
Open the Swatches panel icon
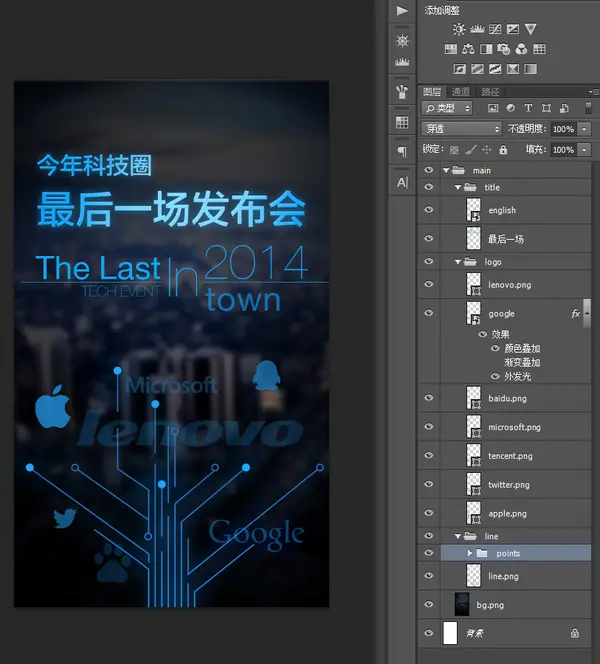pyautogui.click(x=402, y=122)
